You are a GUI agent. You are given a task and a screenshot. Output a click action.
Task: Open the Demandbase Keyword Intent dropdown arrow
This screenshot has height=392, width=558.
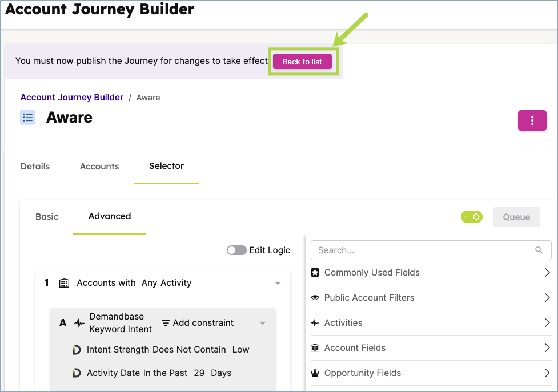[x=263, y=323]
